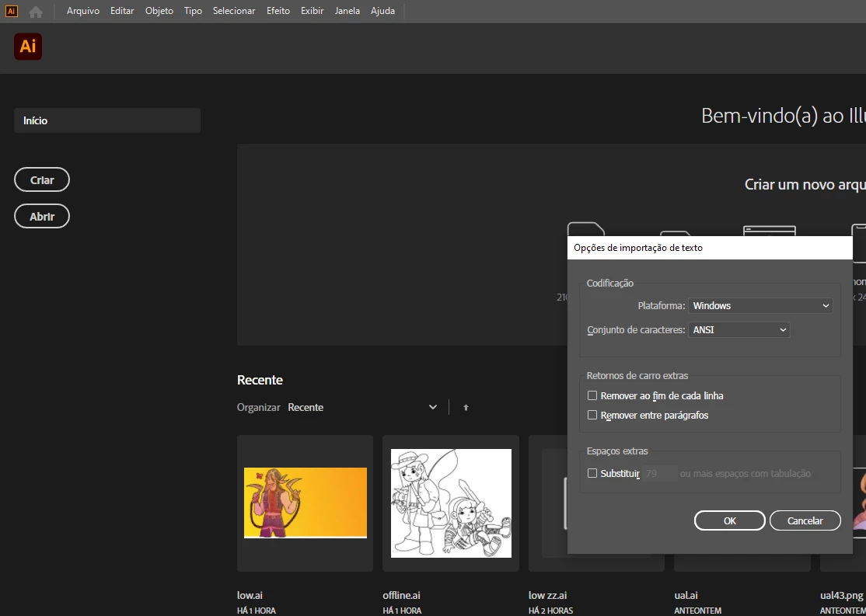Click the Abrir button
866x616 pixels.
42,217
